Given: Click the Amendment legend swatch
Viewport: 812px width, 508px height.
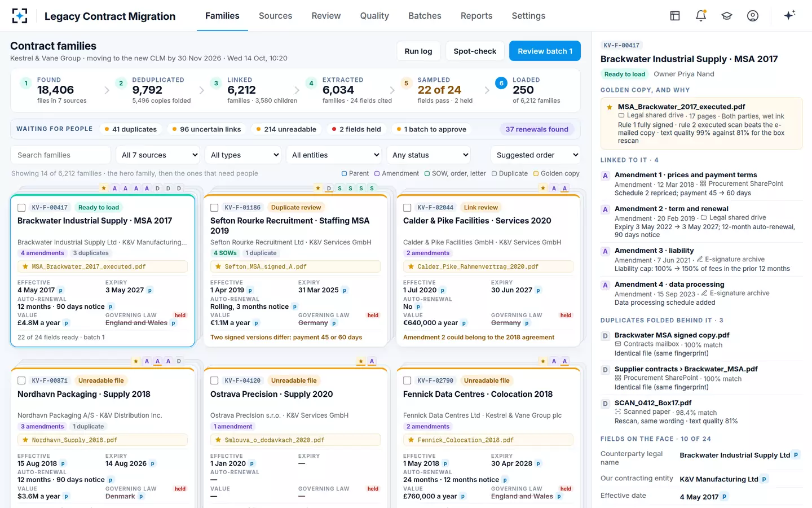Looking at the screenshot, I should coord(377,174).
